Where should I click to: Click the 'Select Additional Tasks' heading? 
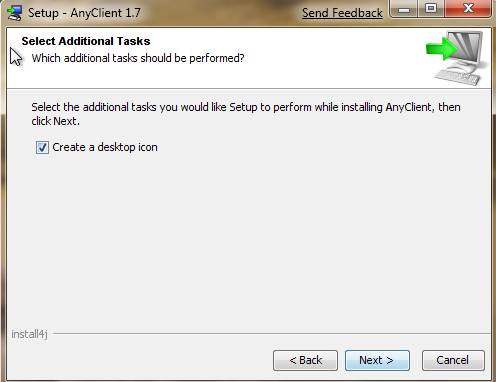tap(86, 41)
